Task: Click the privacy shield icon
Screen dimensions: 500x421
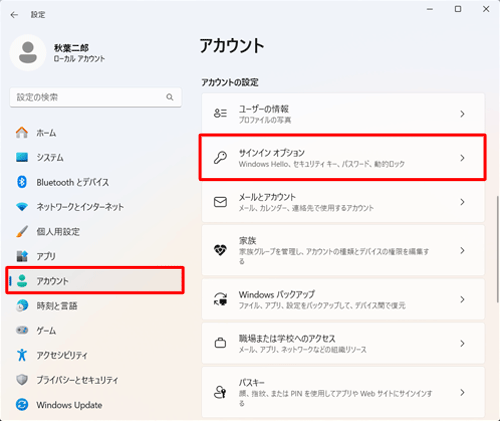Action: (x=22, y=380)
